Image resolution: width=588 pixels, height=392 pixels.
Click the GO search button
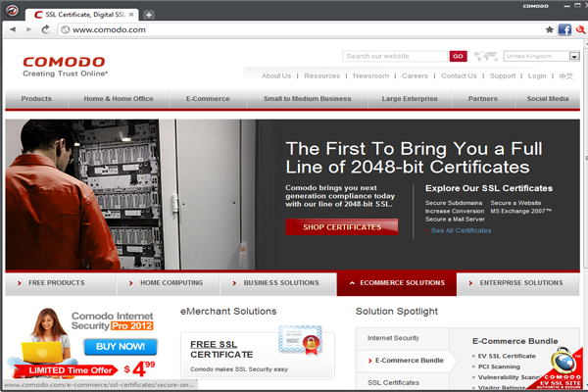point(458,56)
